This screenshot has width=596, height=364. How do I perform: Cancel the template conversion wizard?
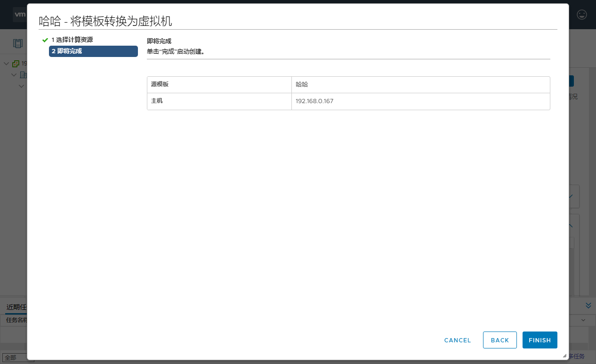coord(457,340)
